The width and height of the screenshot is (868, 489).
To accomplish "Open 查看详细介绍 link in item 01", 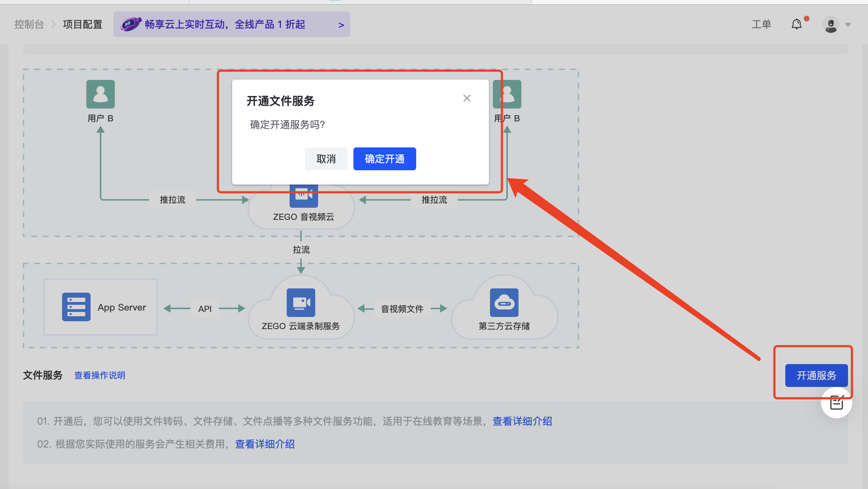I will tap(522, 422).
